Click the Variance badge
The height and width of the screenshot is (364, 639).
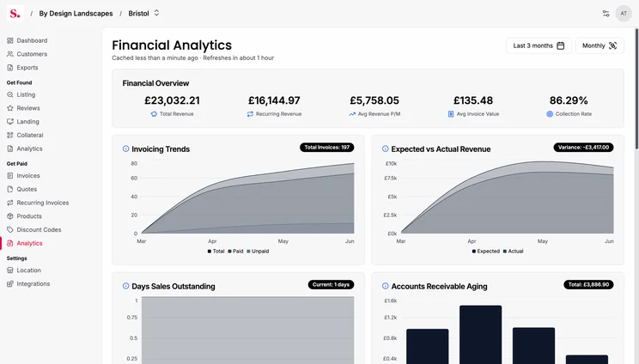pyautogui.click(x=583, y=148)
